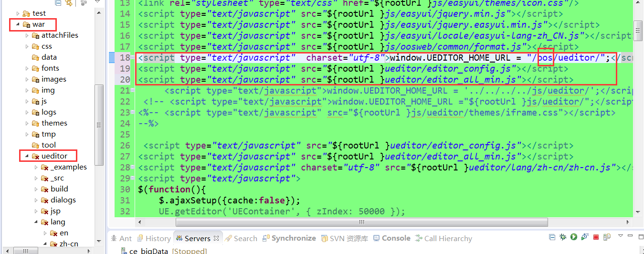Open the Search tab
The height and width of the screenshot is (254, 644).
click(241, 238)
